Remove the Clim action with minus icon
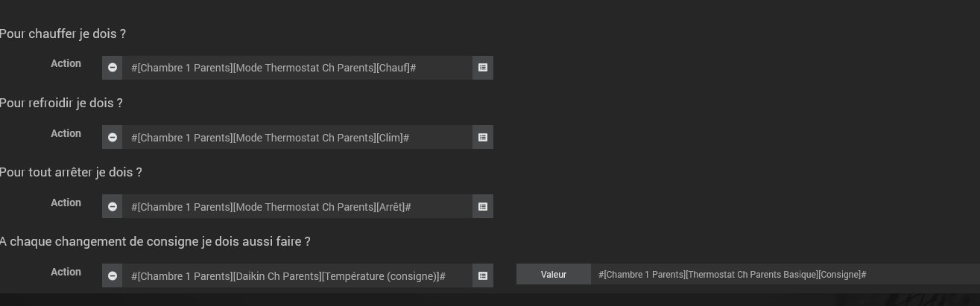 [112, 137]
